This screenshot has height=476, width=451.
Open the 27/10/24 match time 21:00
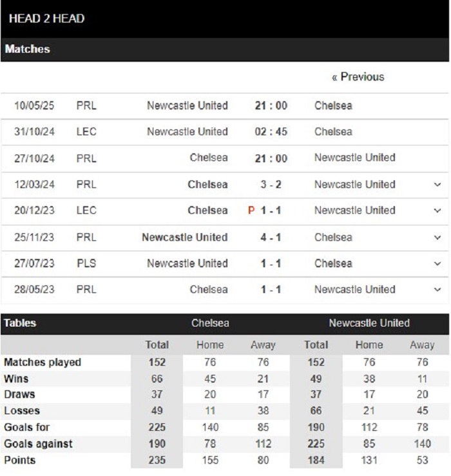[x=271, y=158]
